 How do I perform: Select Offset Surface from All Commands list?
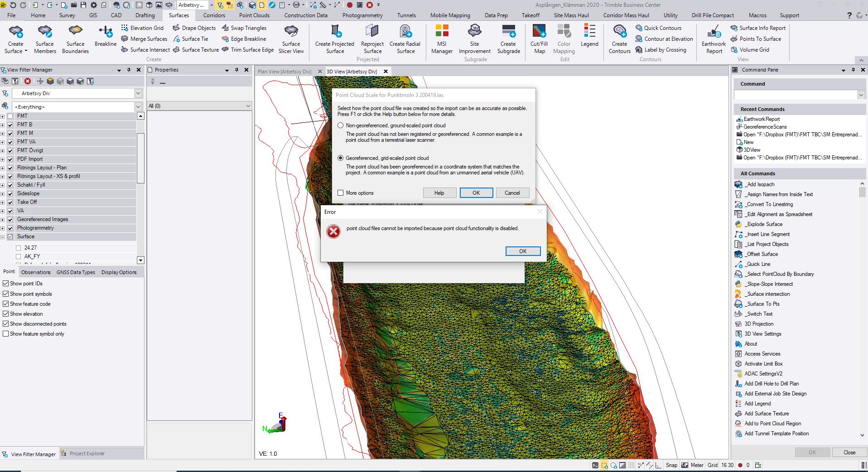tap(762, 254)
